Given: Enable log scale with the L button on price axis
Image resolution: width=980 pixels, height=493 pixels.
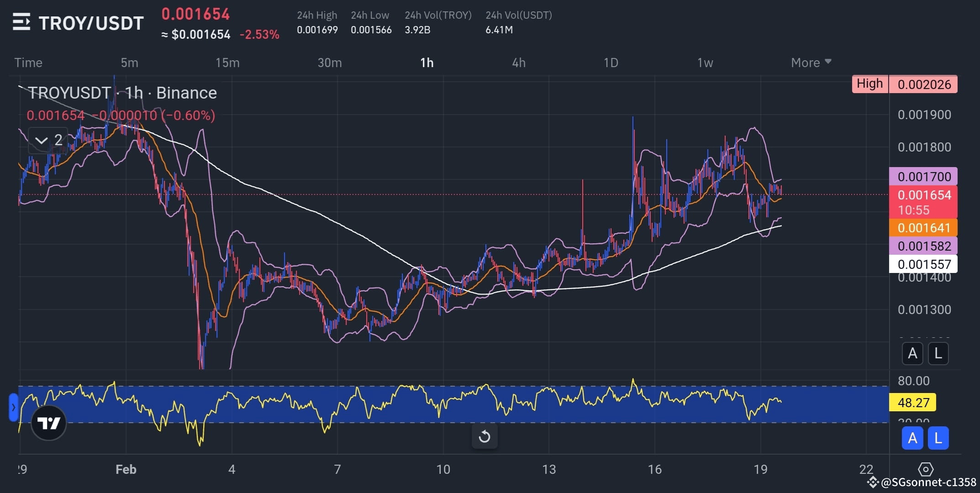Looking at the screenshot, I should coord(939,353).
